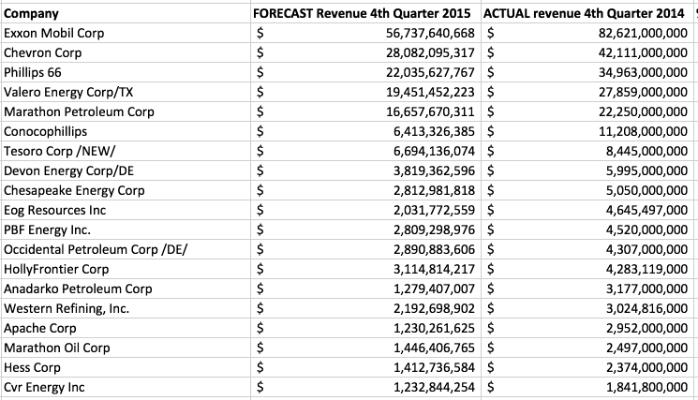Click the FORECAST Revenue 4th Quarter 2015 header
This screenshot has height=400, width=698.
tap(364, 14)
